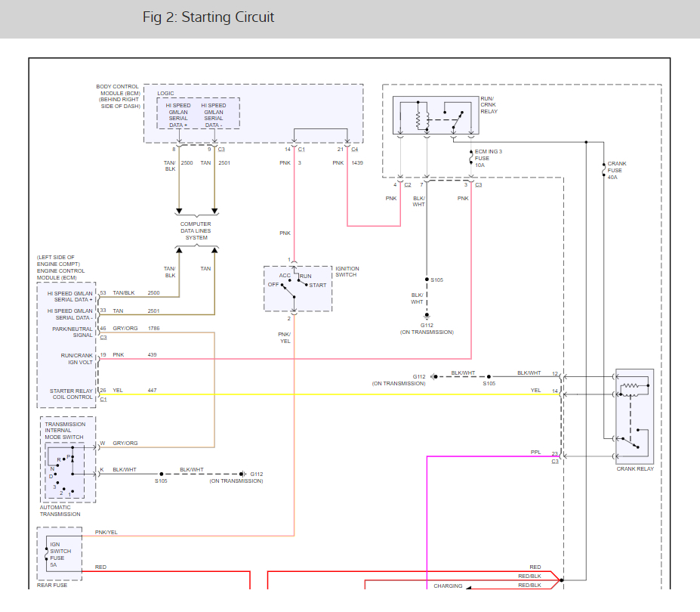Click the Run/Crank Ign Volt label
The image size is (700, 612).
pyautogui.click(x=76, y=358)
